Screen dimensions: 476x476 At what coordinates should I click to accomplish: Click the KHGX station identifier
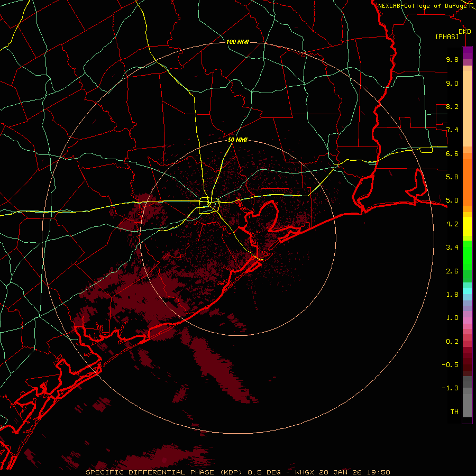(305, 472)
